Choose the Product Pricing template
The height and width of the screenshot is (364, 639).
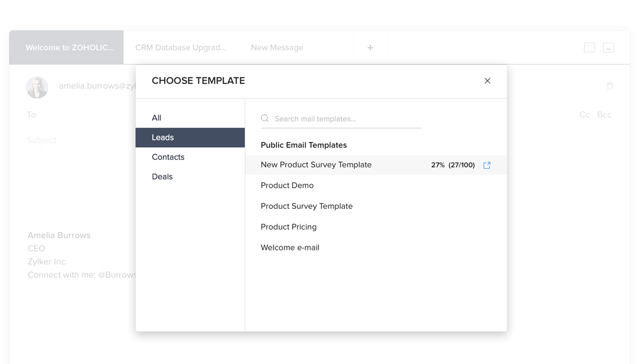(289, 227)
